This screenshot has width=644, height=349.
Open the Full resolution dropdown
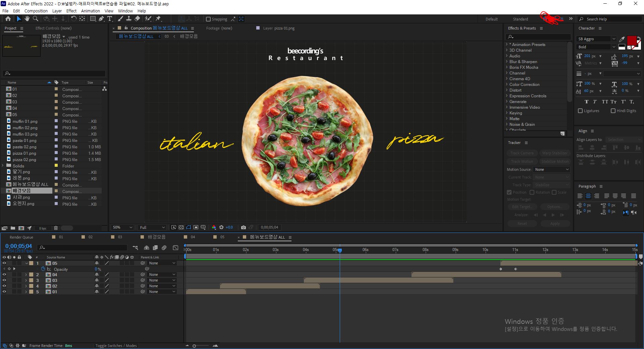[152, 227]
